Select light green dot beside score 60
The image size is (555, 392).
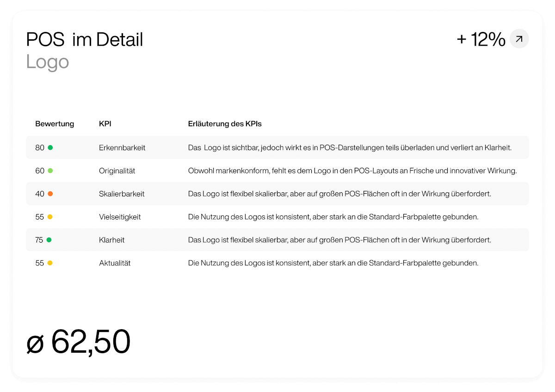50,171
